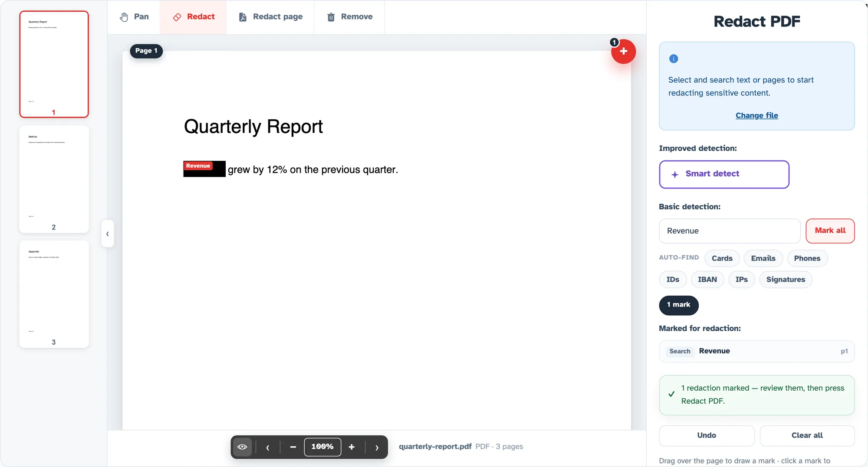Click the Undo button

(x=707, y=435)
